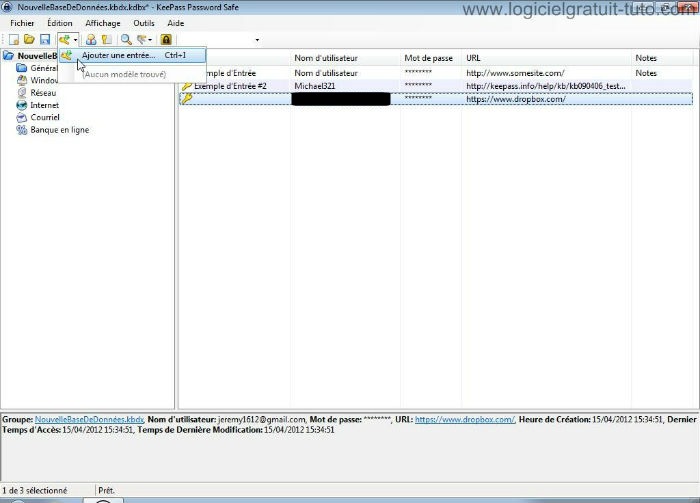Image resolution: width=700 pixels, height=503 pixels.
Task: Click the masked password of the dropbox row
Action: tap(418, 98)
